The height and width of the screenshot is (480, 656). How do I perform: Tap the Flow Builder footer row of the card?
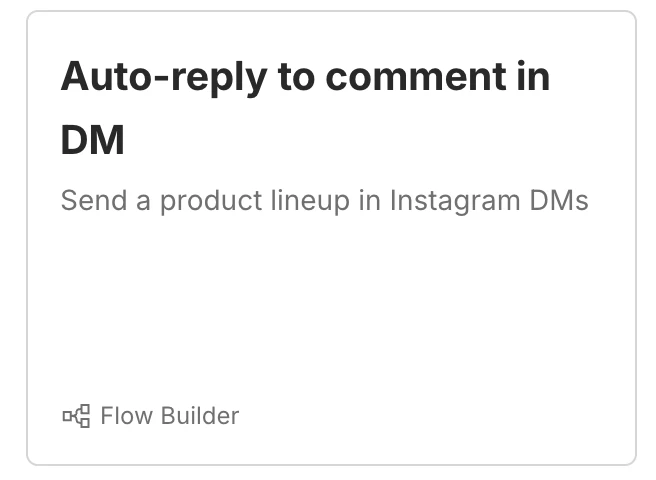tap(150, 415)
